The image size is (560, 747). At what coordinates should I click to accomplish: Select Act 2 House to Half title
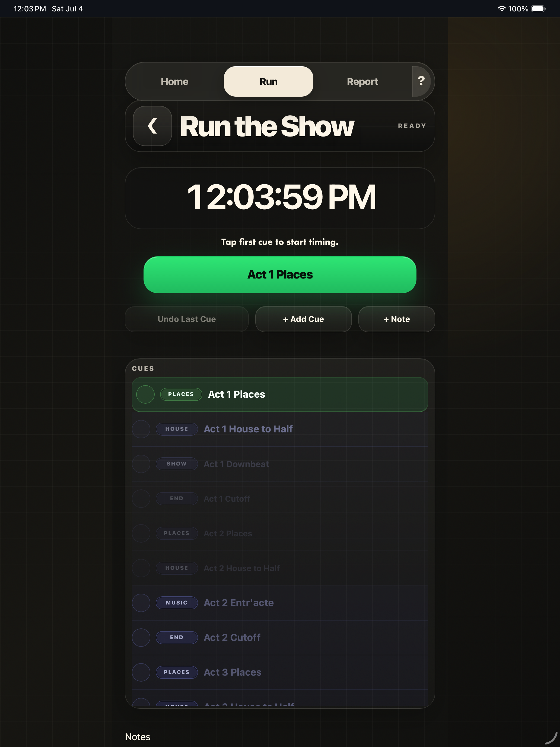tap(242, 569)
